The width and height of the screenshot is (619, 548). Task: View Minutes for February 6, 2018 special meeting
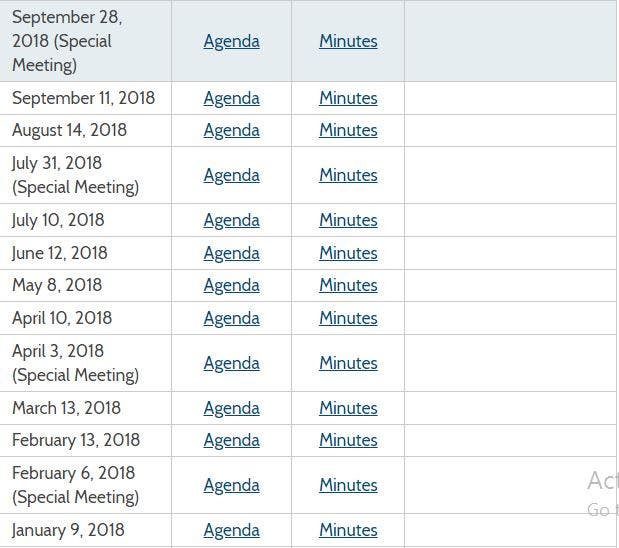348,485
